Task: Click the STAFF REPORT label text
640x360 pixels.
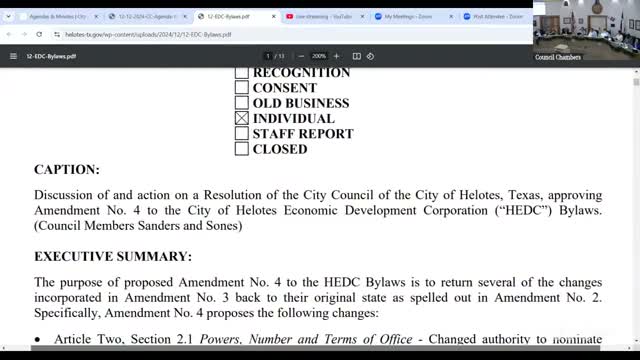Action: 303,133
